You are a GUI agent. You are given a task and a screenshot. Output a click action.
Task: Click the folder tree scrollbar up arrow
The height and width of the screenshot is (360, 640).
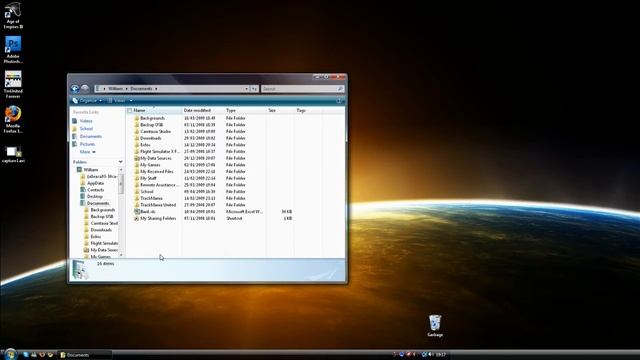click(x=121, y=169)
